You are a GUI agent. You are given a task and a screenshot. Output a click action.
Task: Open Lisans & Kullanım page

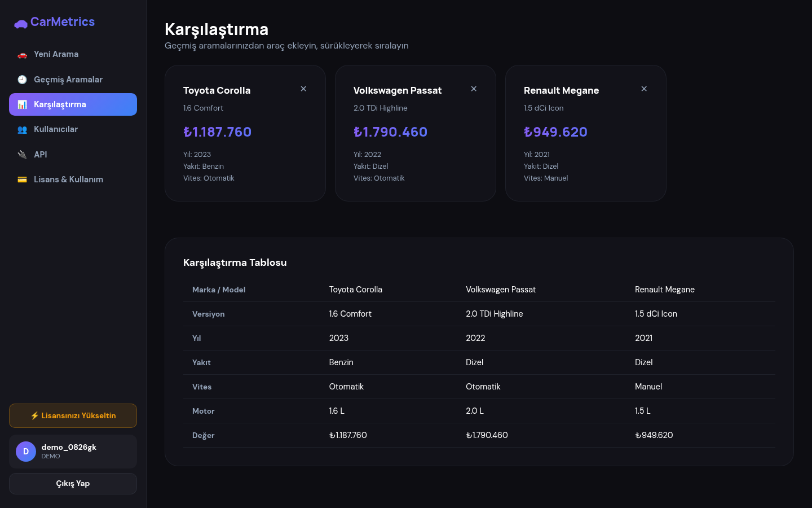pos(73,179)
